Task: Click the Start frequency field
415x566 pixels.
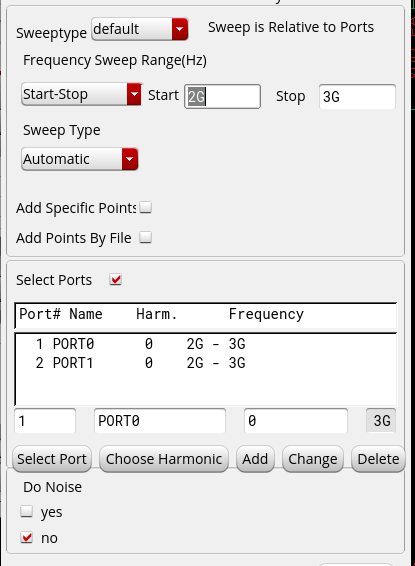Action: 222,96
